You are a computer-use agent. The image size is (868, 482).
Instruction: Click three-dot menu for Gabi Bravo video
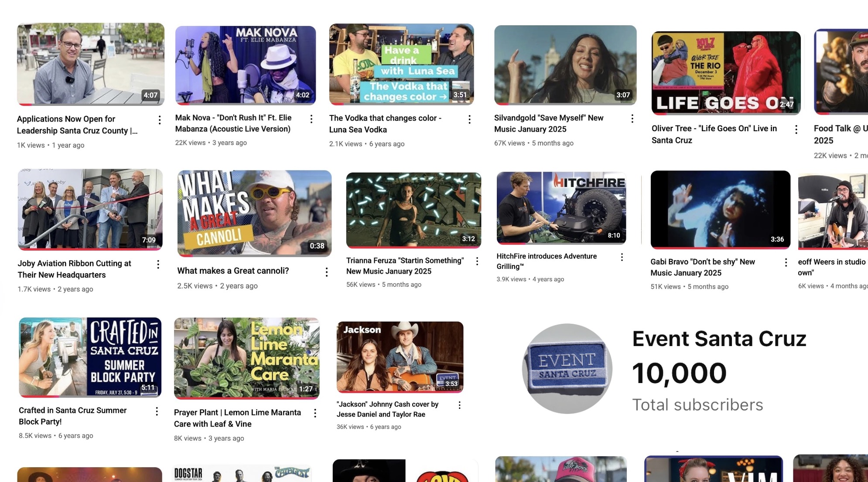click(786, 262)
